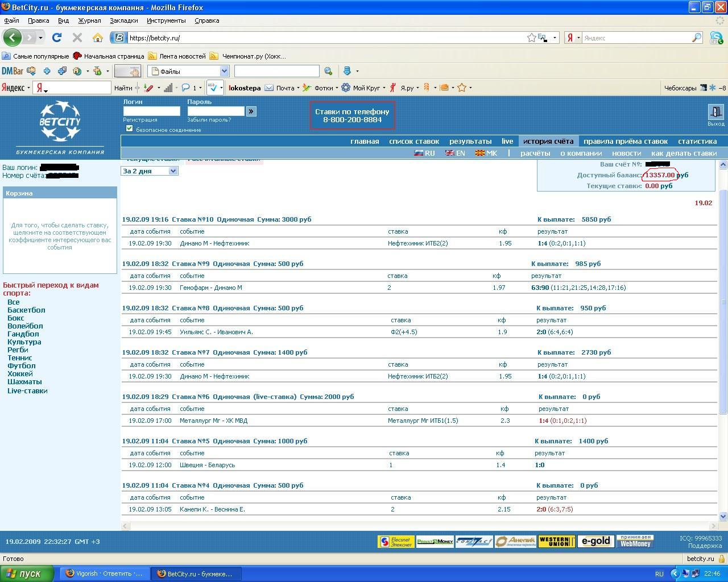Click the search magnifier in the Yandex box

696,38
